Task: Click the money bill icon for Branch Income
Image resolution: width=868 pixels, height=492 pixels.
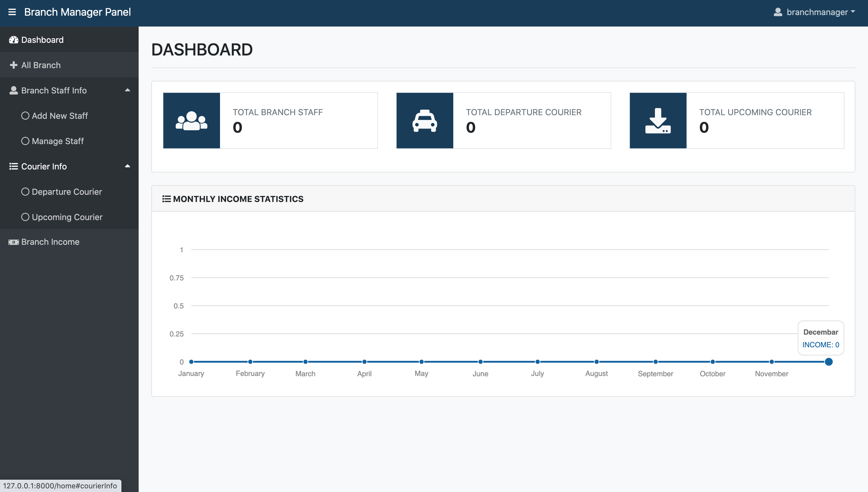Action: [x=14, y=242]
